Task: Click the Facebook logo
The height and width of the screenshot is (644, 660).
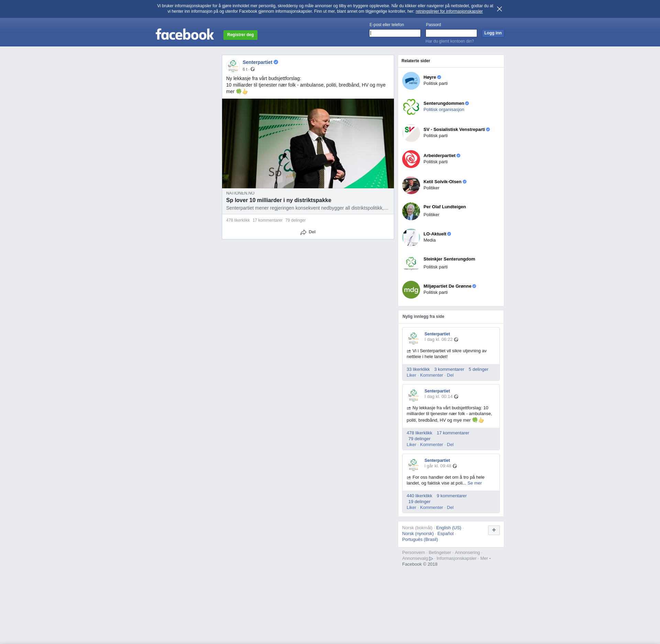Action: pos(185,34)
